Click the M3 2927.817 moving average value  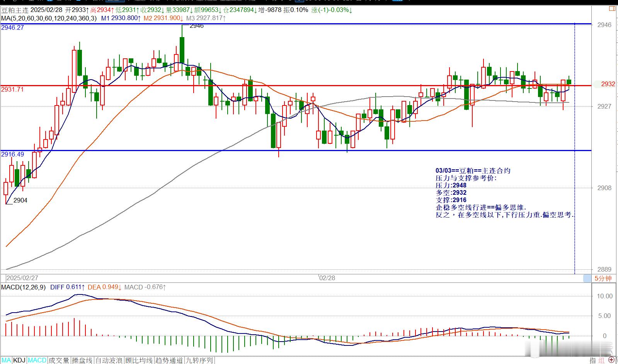(206, 18)
